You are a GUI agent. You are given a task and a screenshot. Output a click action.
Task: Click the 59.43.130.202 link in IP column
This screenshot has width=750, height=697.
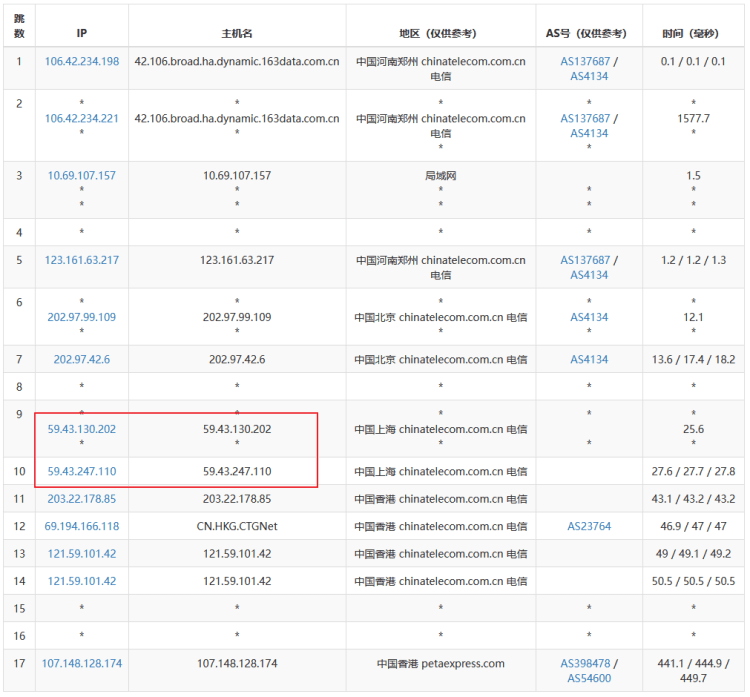[82, 429]
